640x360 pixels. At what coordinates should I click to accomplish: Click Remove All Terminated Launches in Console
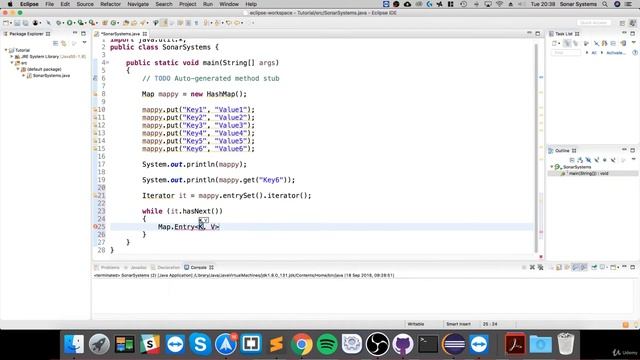540,267
